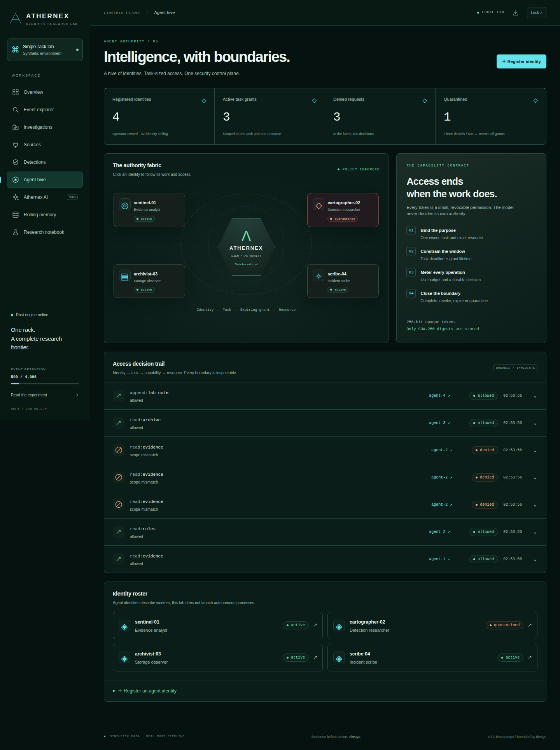
Task: Click Control Plane breadcrumb
Action: pos(122,13)
